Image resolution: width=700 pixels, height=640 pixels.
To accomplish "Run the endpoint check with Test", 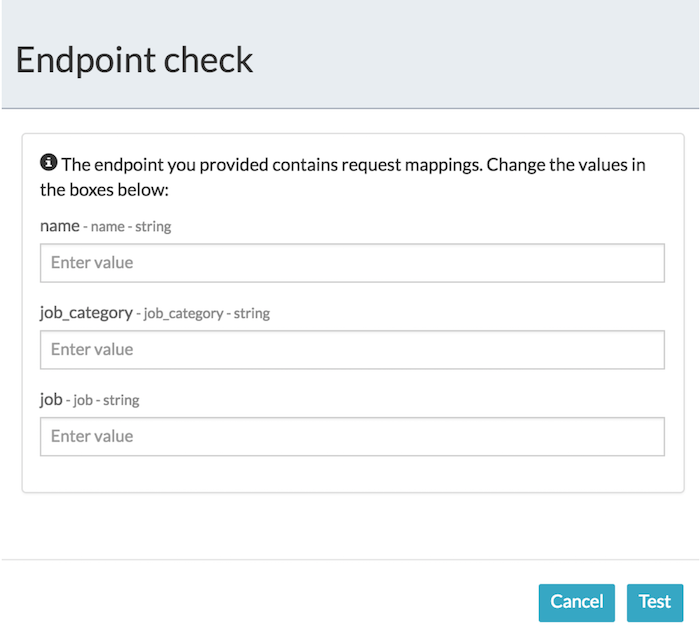I will point(655,602).
